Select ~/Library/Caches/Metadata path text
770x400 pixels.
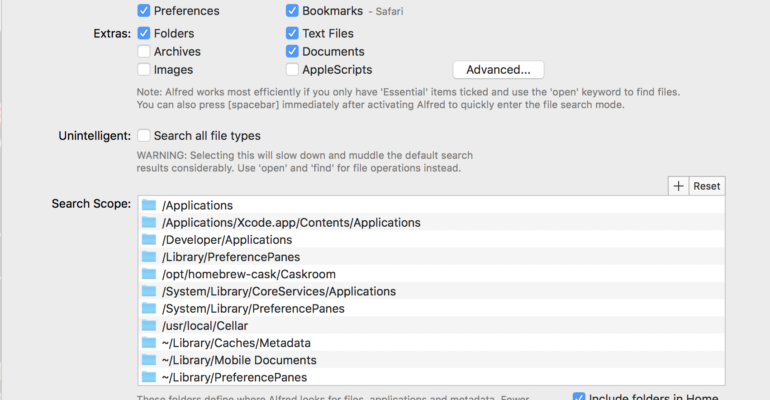click(x=236, y=343)
